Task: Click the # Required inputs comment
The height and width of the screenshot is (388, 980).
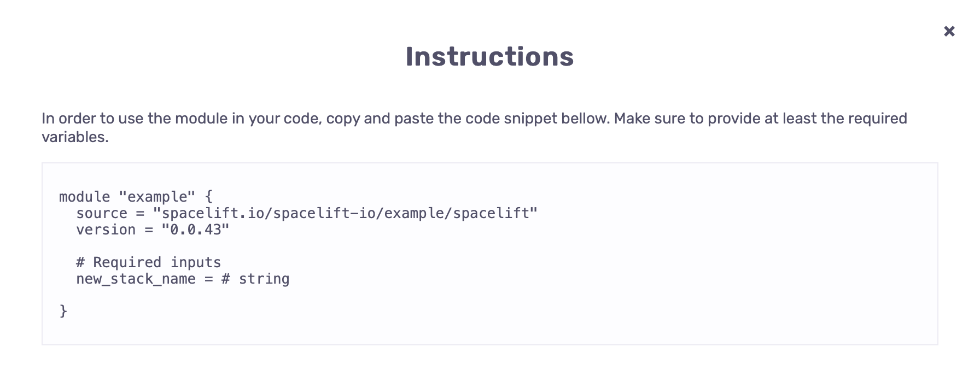Action: (x=149, y=262)
